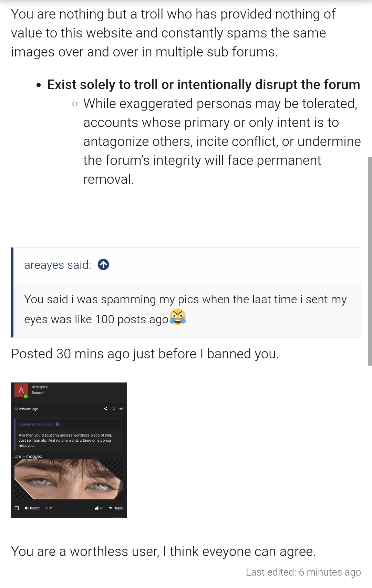Image resolution: width=372 pixels, height=588 pixels.
Task: Click the "33 minutes ago" timestamp
Action: (26, 409)
